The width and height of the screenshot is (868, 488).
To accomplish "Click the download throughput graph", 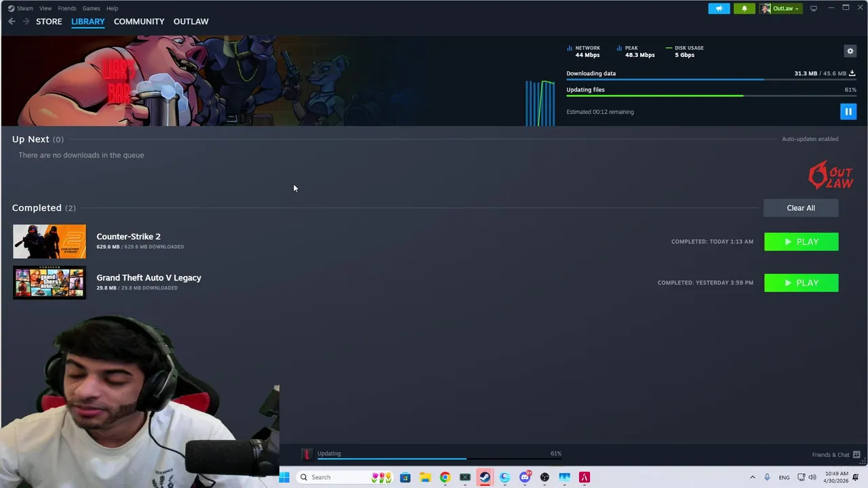I will (540, 103).
